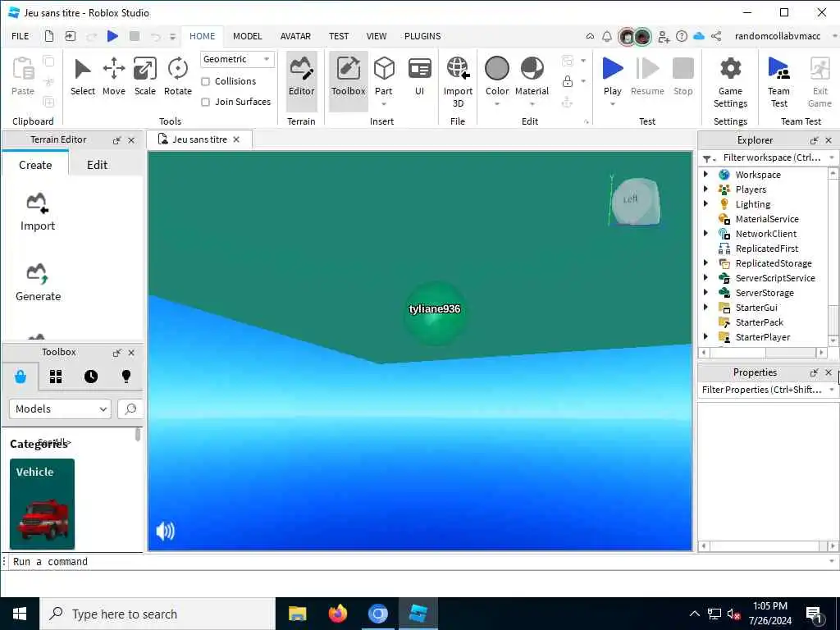Mute the viewport speaker icon
Screen dimensions: 840x630
click(x=165, y=531)
